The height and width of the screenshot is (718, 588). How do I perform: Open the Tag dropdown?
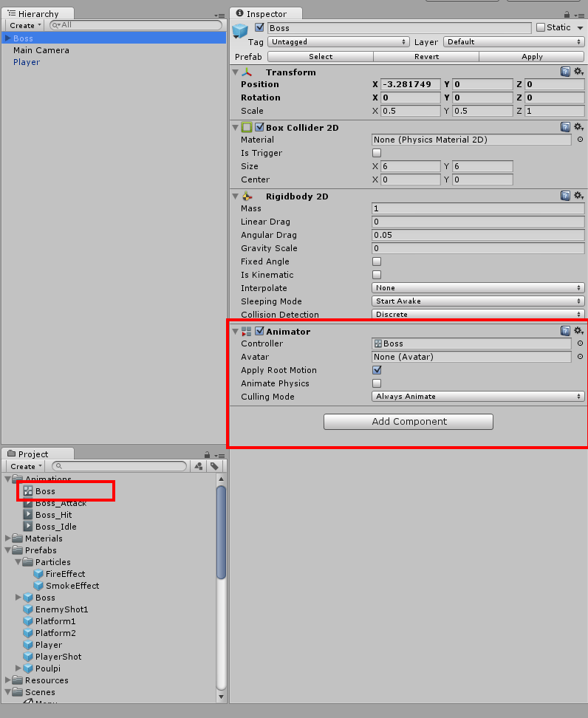(338, 41)
